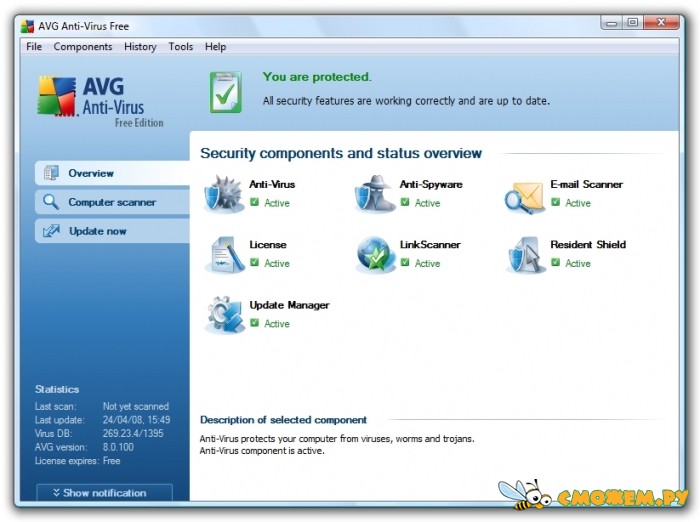The image size is (700, 522).
Task: Click the E-mail Scanner Active status checkmark
Action: [x=555, y=202]
